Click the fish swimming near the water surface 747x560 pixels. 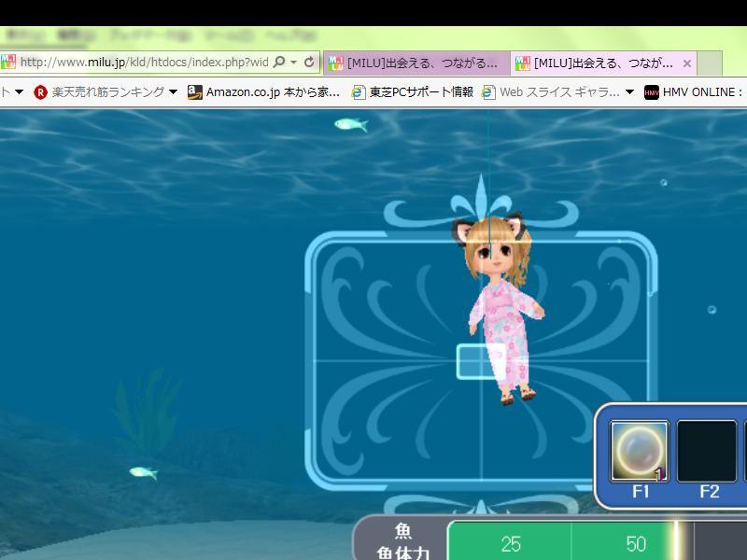coord(351,125)
